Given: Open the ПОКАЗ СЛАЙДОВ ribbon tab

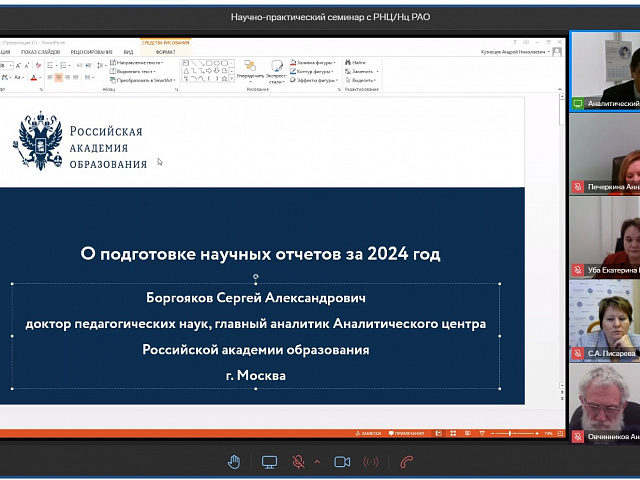Looking at the screenshot, I should click(40, 52).
